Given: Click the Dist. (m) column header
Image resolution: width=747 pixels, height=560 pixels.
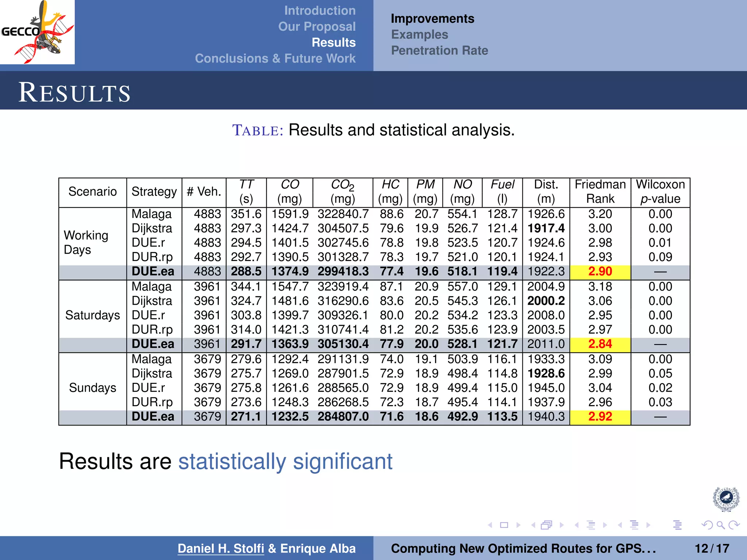Looking at the screenshot, I should [546, 191].
